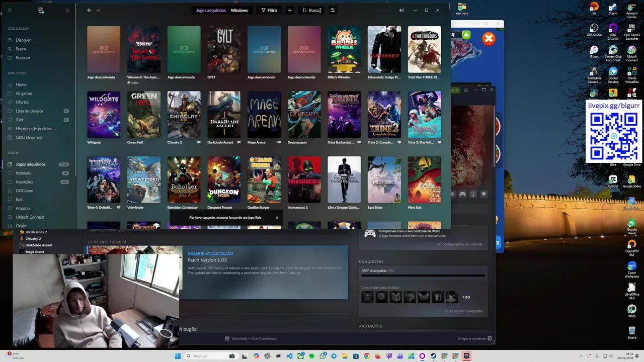Select Jogos adquiridos filter tab
The height and width of the screenshot is (362, 644).
tap(211, 11)
